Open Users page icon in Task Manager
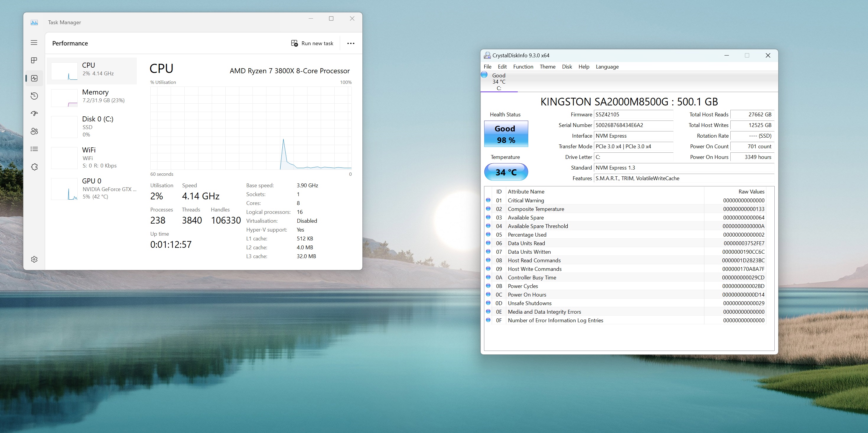Image resolution: width=868 pixels, height=433 pixels. [34, 131]
